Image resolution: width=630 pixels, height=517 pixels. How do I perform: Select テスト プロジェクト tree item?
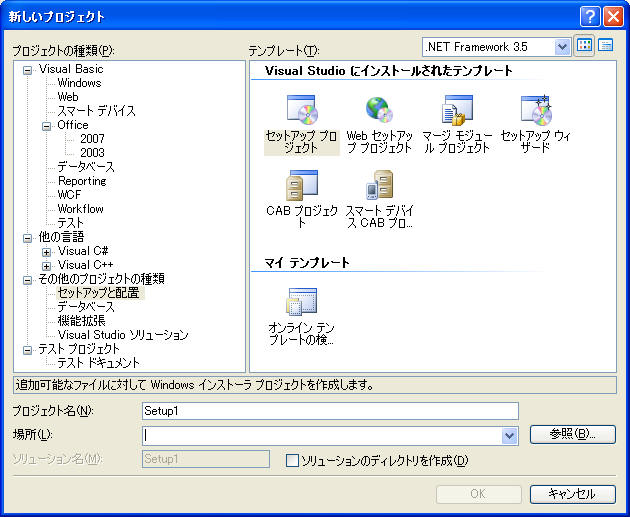point(79,349)
